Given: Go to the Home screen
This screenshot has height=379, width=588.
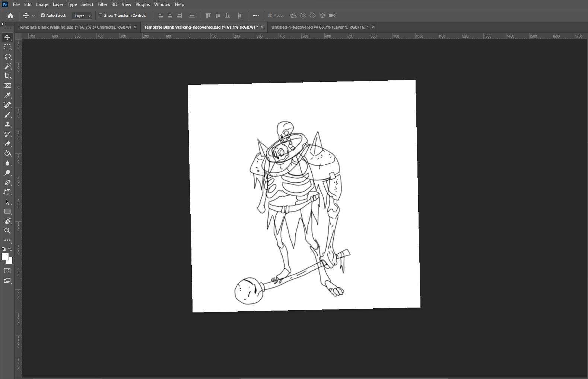Looking at the screenshot, I should (x=10, y=16).
